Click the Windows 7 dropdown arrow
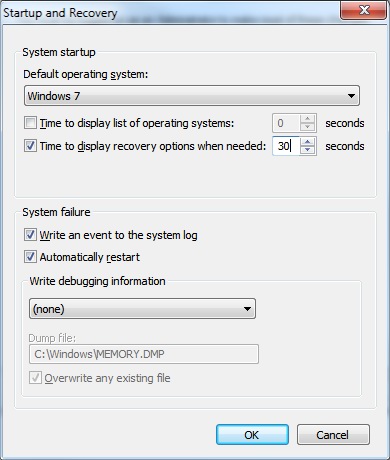Viewport: 390px width, 460px height. 351,96
